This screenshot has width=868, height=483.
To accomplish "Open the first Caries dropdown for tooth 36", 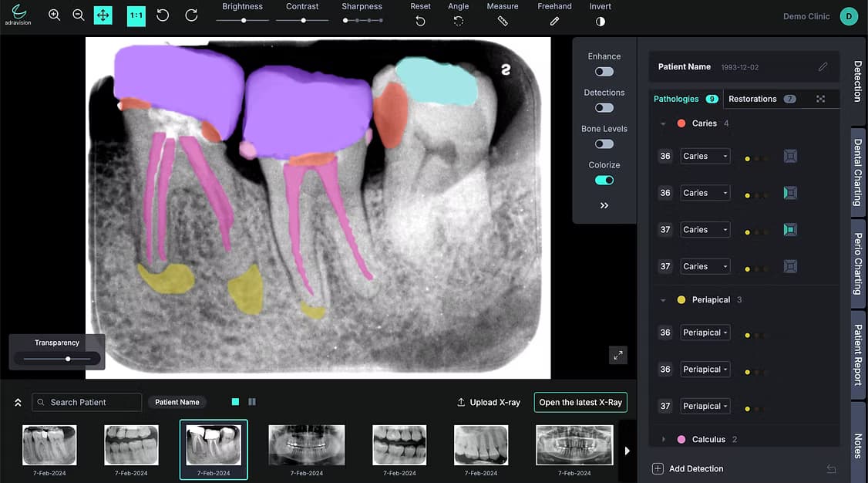I will pyautogui.click(x=705, y=155).
